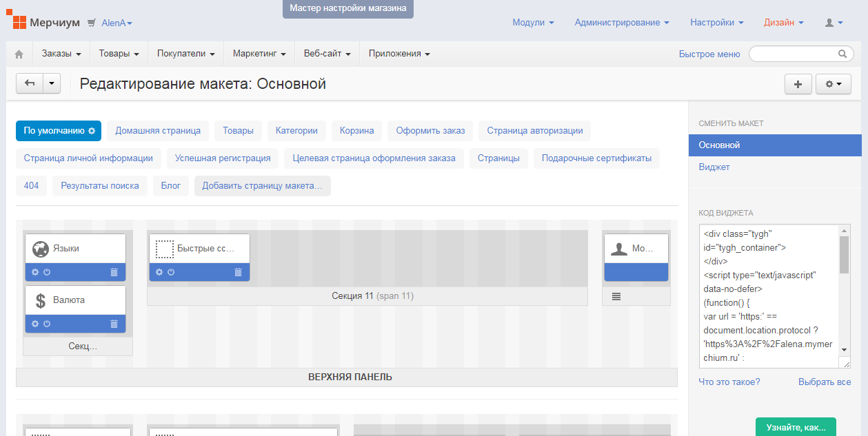Switch to Страница личной информации tab
The height and width of the screenshot is (436, 868).
[88, 158]
